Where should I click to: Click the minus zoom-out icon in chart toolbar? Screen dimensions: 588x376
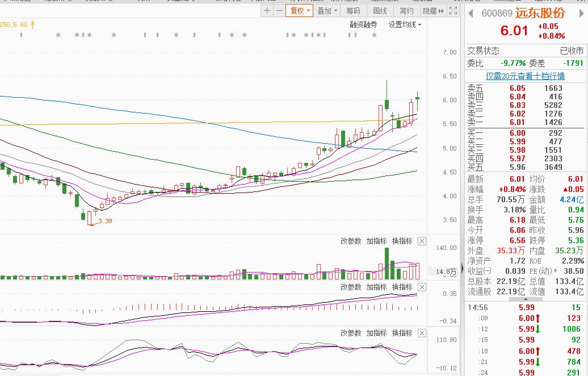click(x=279, y=11)
